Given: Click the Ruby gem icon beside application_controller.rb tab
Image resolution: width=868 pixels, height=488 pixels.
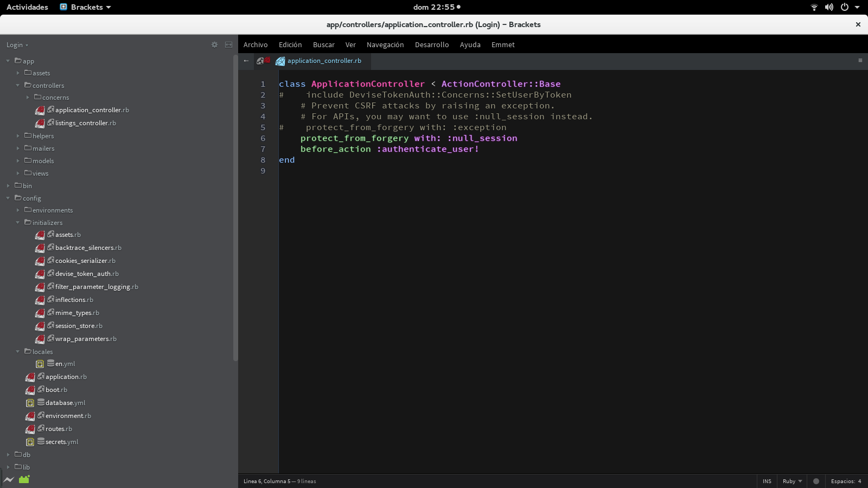Looking at the screenshot, I should tap(280, 61).
